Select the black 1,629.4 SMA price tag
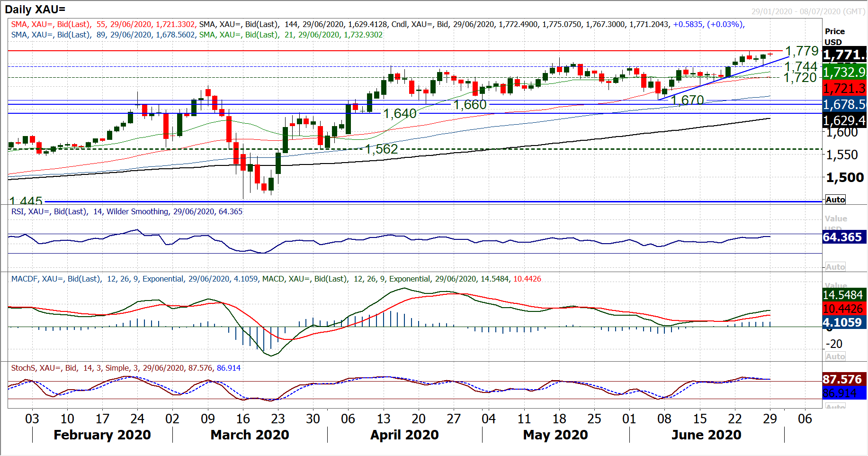 pyautogui.click(x=844, y=120)
